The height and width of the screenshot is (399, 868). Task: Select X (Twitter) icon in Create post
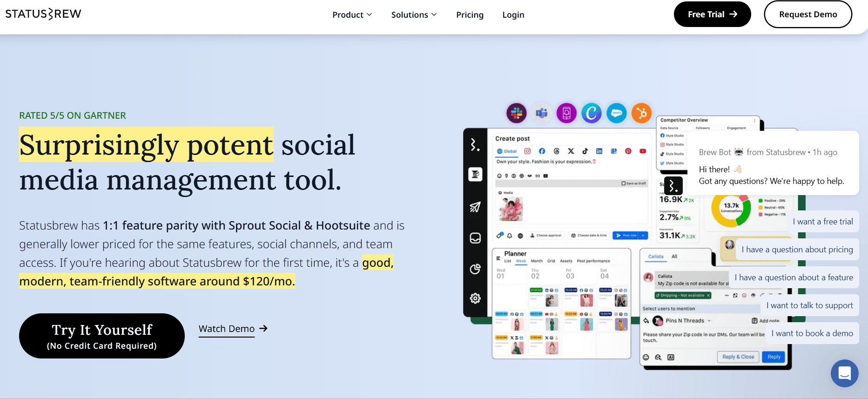tap(571, 151)
